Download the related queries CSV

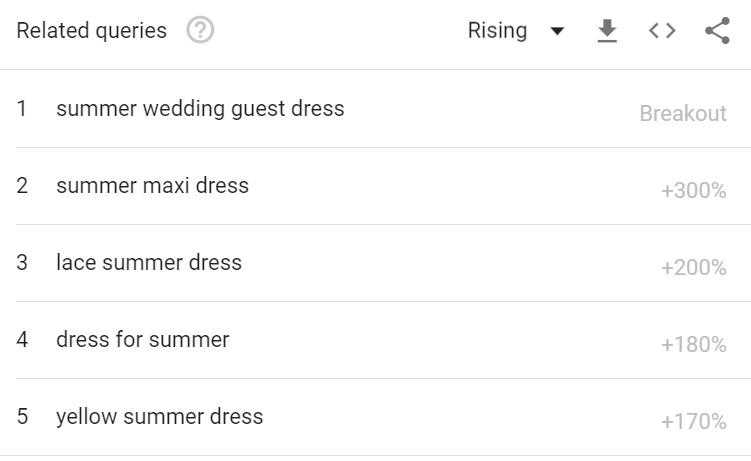(607, 31)
